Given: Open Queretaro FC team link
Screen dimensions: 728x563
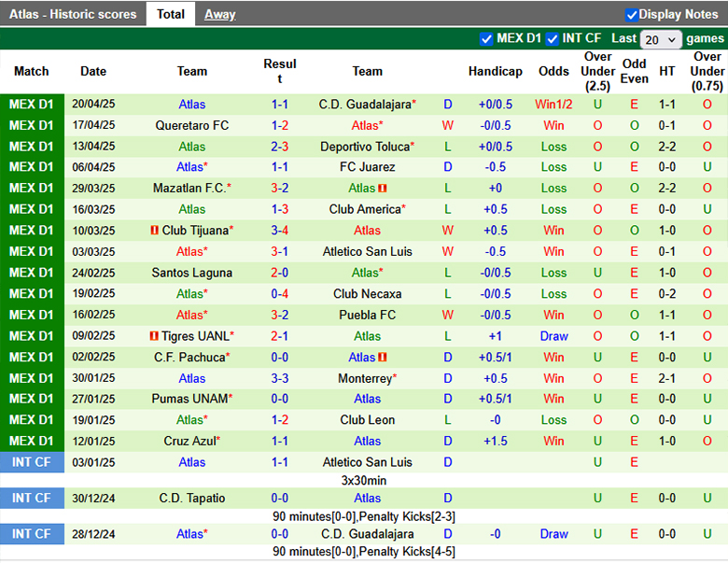Looking at the screenshot, I should [191, 125].
